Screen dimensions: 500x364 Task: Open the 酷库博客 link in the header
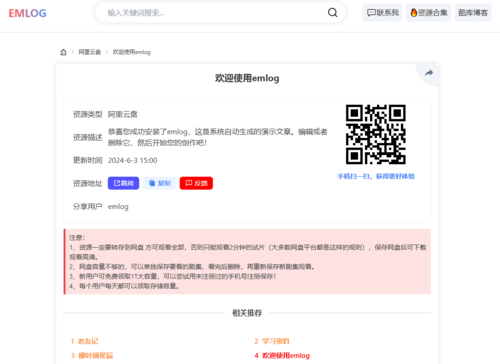point(473,13)
